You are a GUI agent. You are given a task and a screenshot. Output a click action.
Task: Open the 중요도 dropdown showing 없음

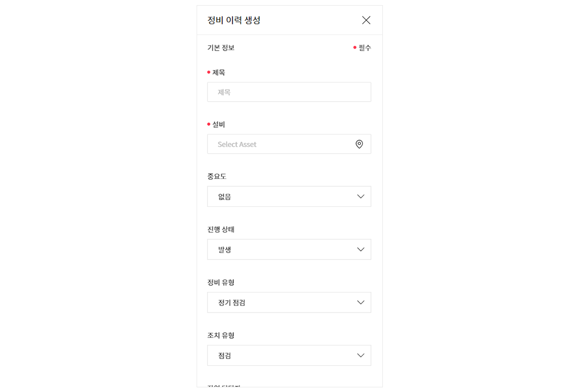pyautogui.click(x=289, y=197)
